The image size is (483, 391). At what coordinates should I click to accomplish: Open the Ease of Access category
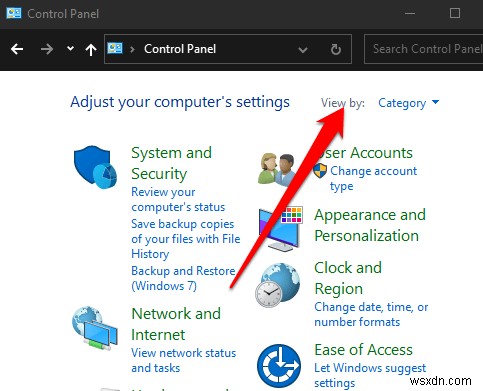pos(363,350)
